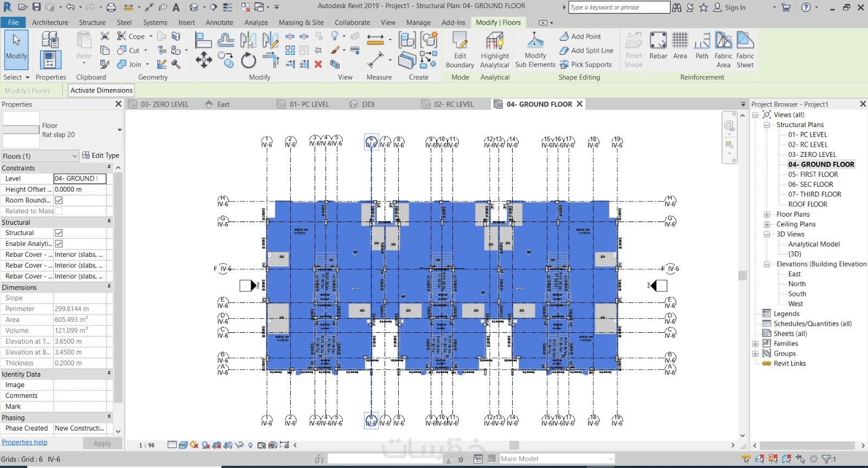
Task: Select the Modify tool
Action: (16, 50)
